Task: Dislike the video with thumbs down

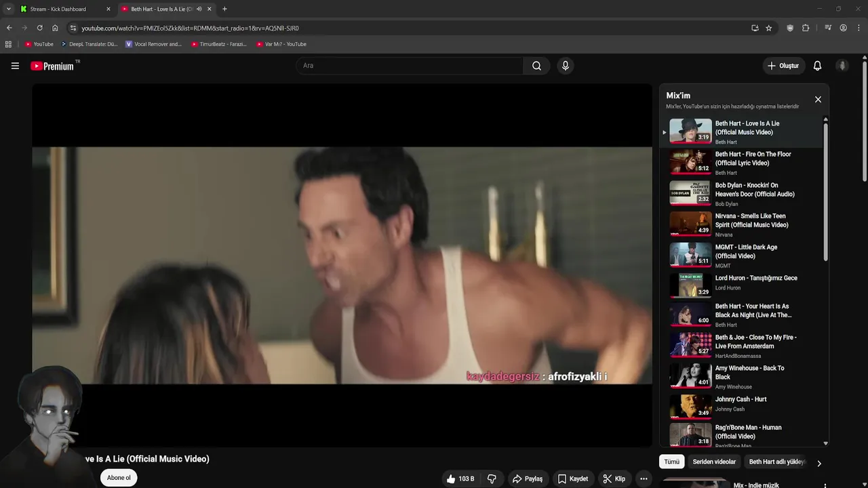Action: pos(492,479)
